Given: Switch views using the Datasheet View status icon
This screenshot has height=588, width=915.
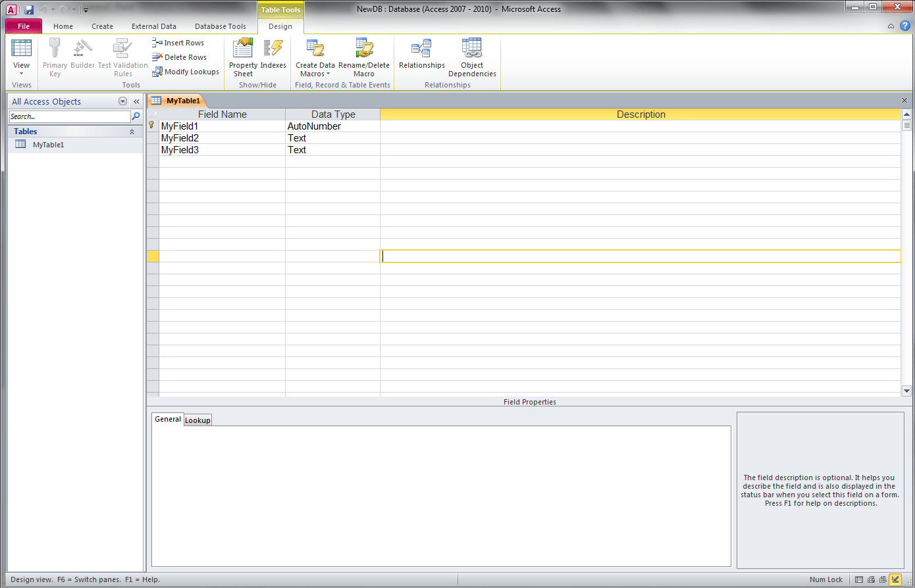Looking at the screenshot, I should coord(858,579).
